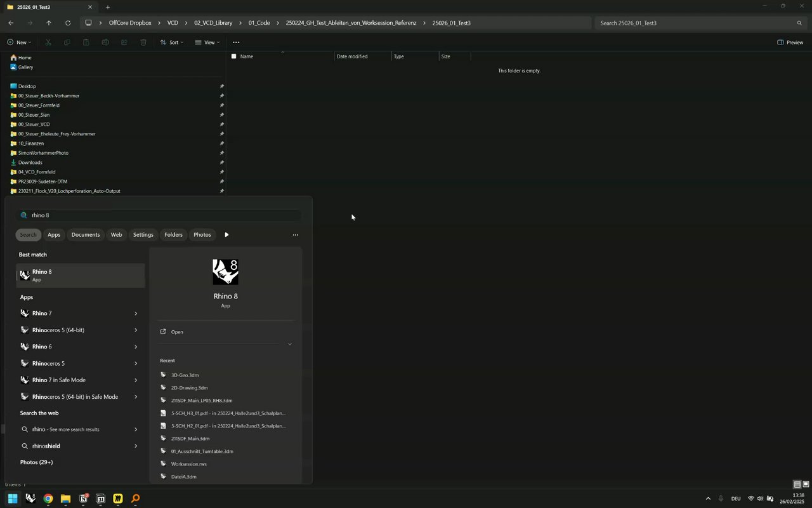Select the Apps search filter

coord(54,235)
